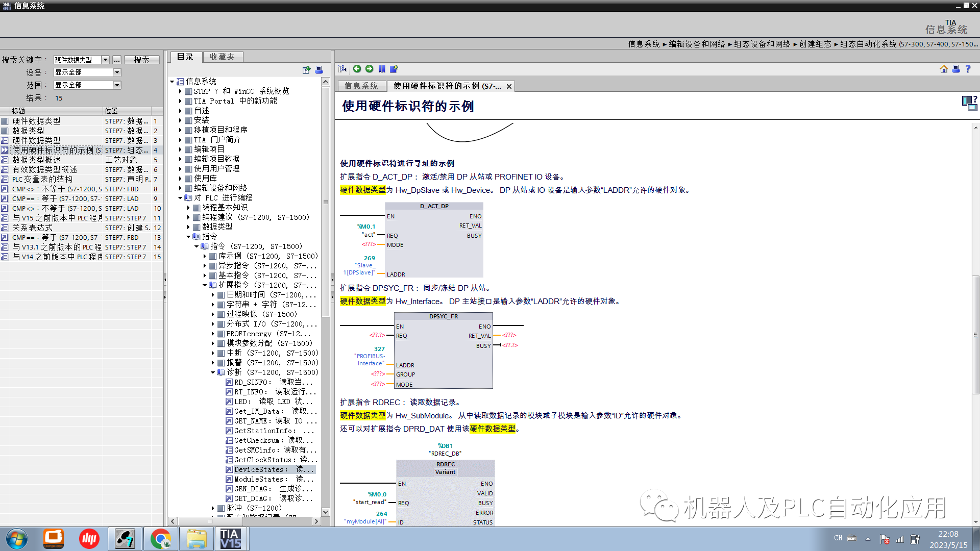Sort results by the 标题 column header
Viewport: 980px width, 551px height.
[x=56, y=111]
